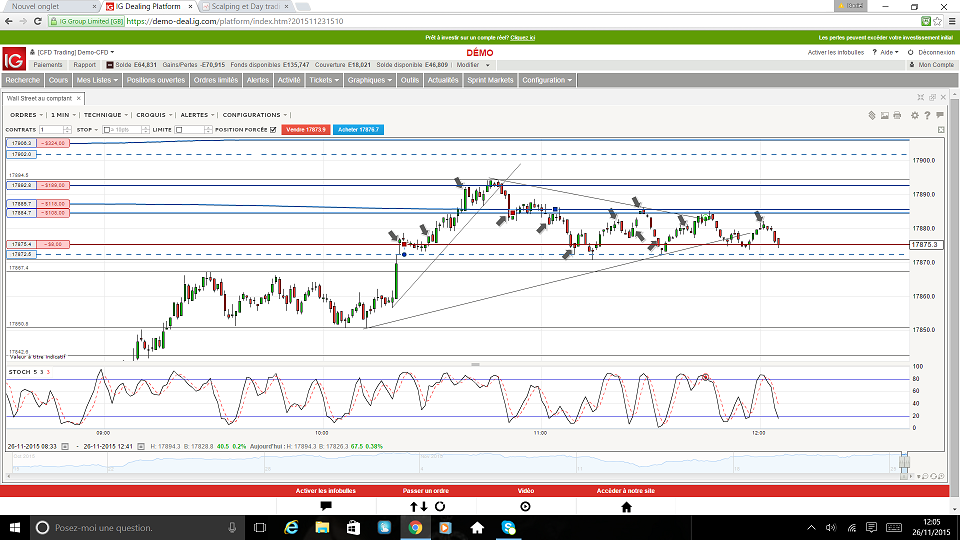
Task: Click the red Vendre 17873.9 button
Action: click(306, 130)
